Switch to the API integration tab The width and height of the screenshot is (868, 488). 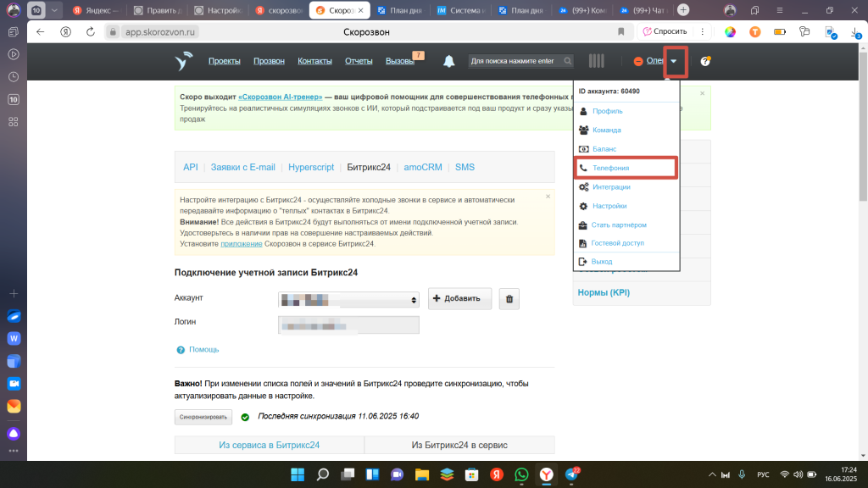pyautogui.click(x=191, y=167)
